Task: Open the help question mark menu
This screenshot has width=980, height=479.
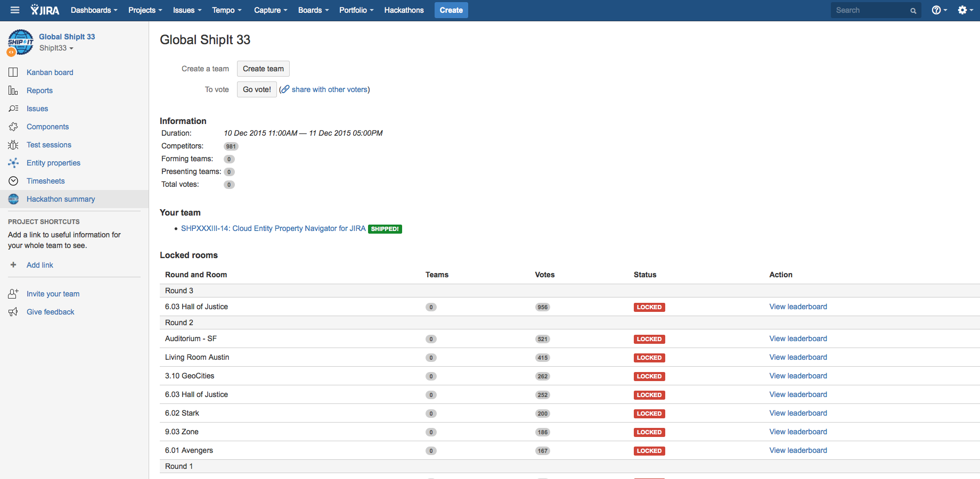Action: pyautogui.click(x=939, y=10)
